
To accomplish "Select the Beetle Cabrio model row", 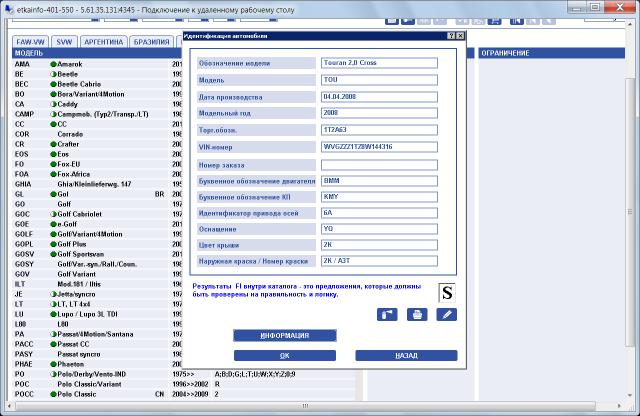I will [x=97, y=84].
